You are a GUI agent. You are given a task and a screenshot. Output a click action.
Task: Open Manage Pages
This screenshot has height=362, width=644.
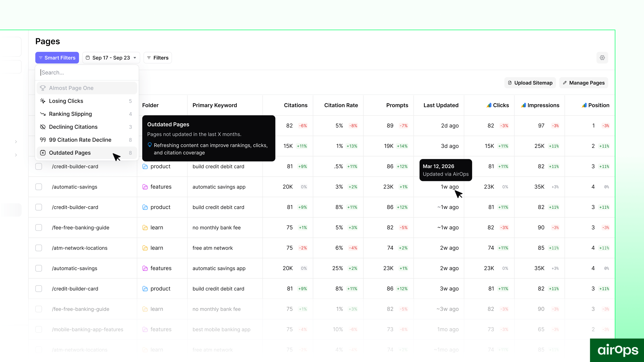pos(583,83)
